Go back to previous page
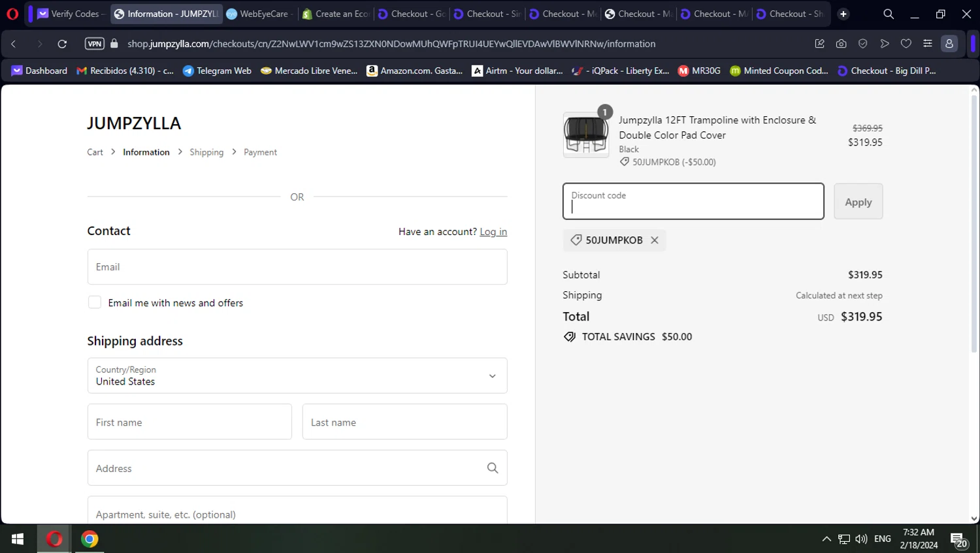980x553 pixels. point(14,44)
